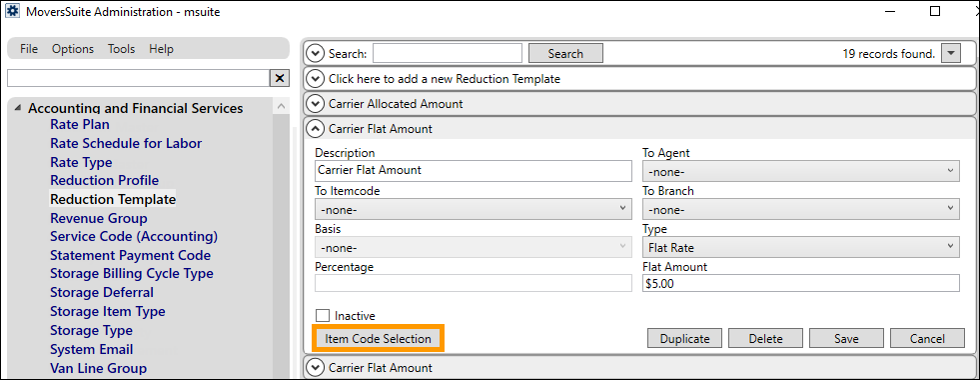This screenshot has width=980, height=380.
Task: Select Statement Payment Code in the tree
Action: [x=130, y=255]
